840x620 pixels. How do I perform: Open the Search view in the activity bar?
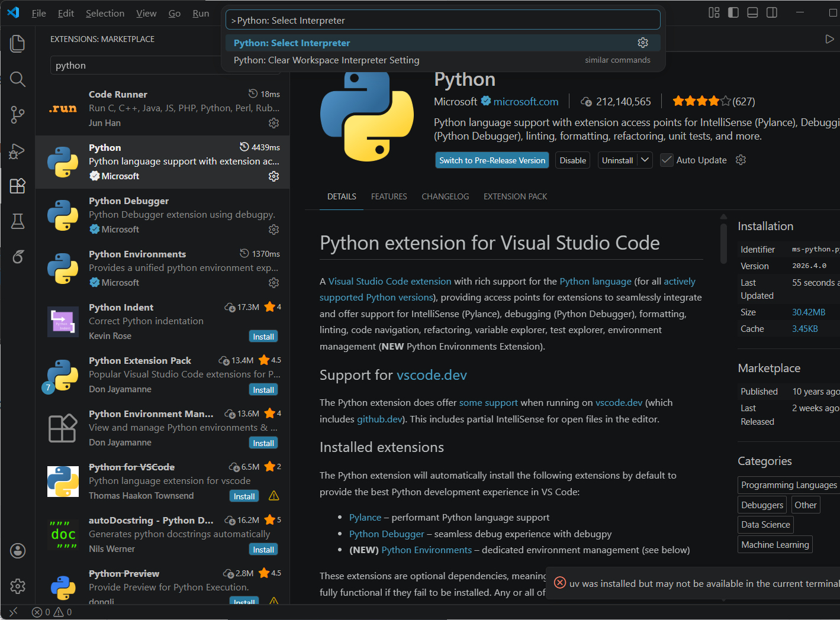click(x=18, y=79)
